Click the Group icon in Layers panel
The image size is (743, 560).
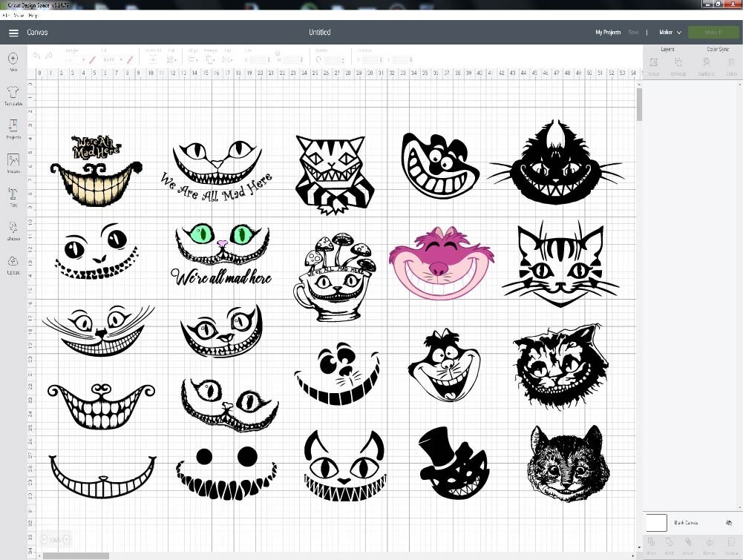point(654,62)
